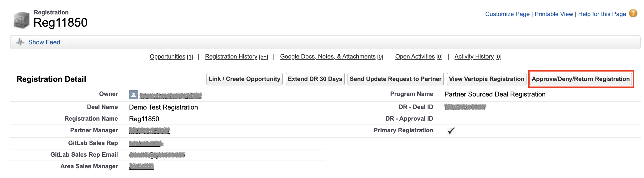Viewport: 644px width, 178px height.
Task: Open Printable View
Action: pyautogui.click(x=554, y=14)
